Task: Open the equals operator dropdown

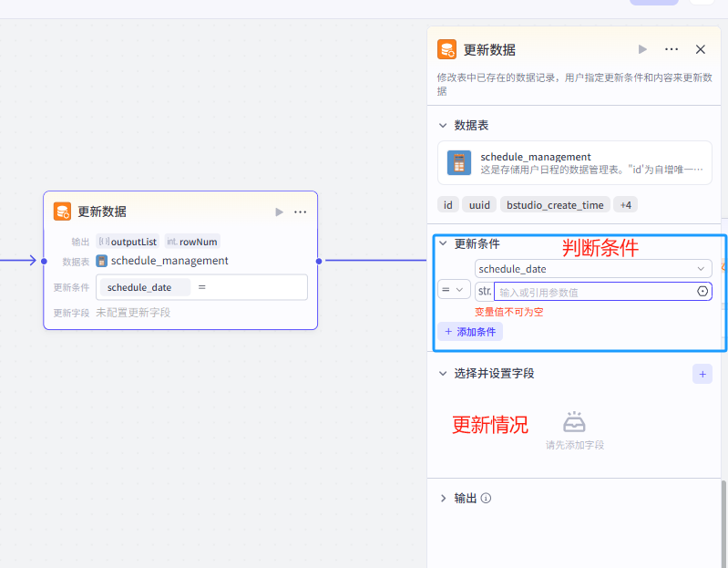Action: tap(453, 290)
